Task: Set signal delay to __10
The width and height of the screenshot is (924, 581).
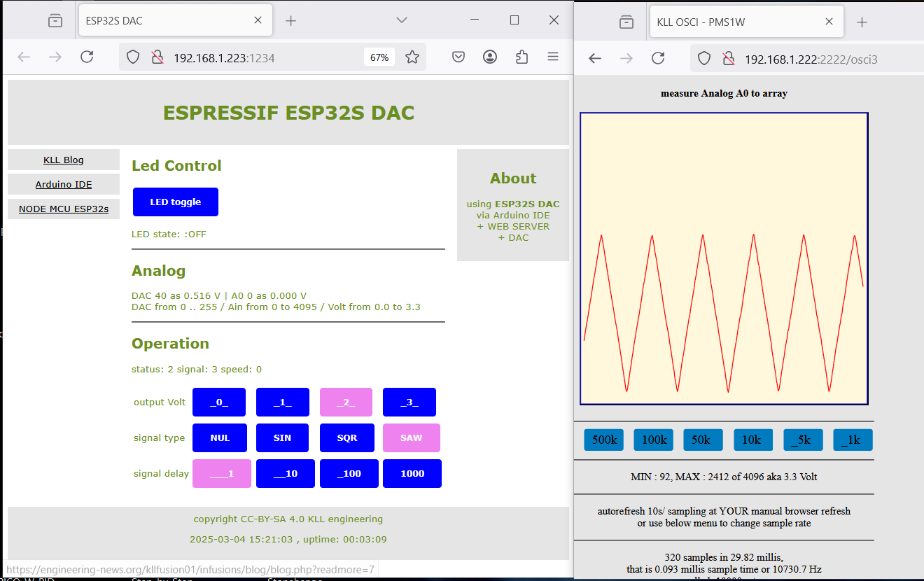Action: coord(286,473)
